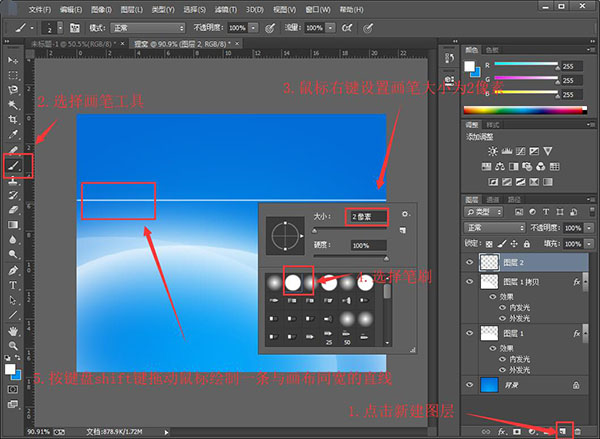Click the color spectrum ramp

[525, 111]
